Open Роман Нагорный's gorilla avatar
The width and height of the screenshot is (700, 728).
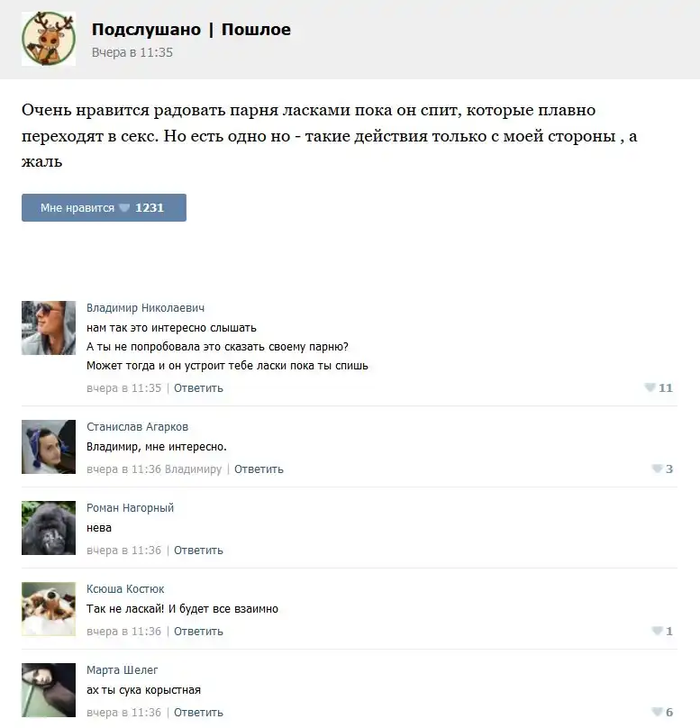tap(49, 528)
